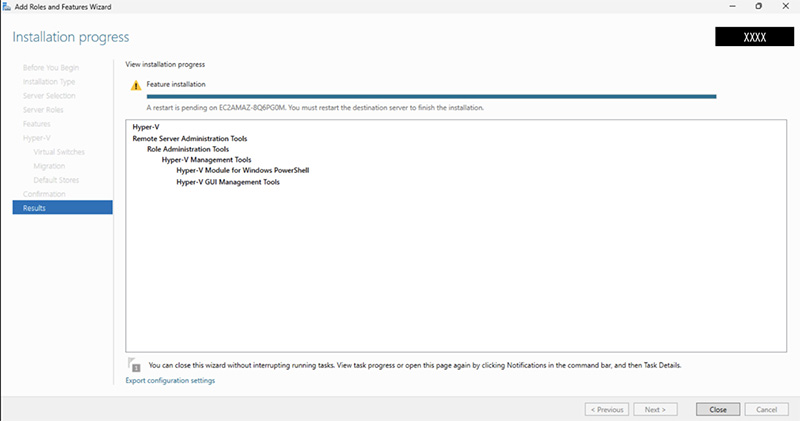Image resolution: width=800 pixels, height=421 pixels.
Task: Select Remote Server Administration Tools item
Action: 190,138
